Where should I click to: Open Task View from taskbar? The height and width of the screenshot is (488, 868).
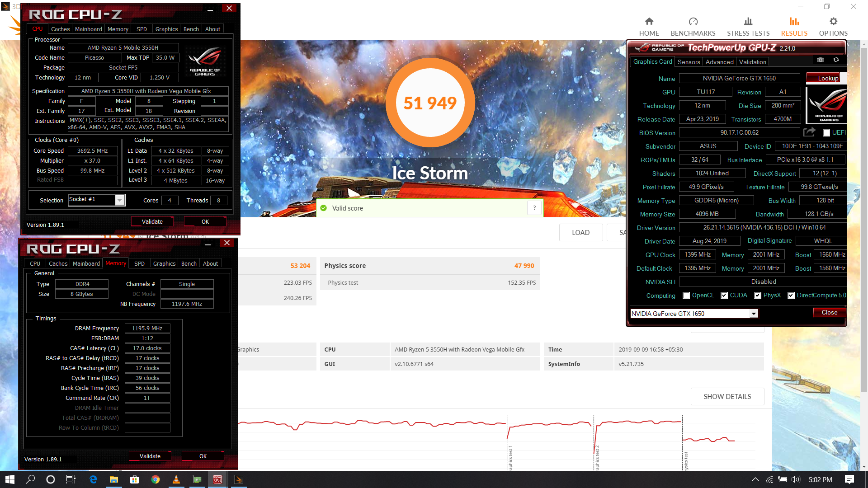click(x=71, y=479)
